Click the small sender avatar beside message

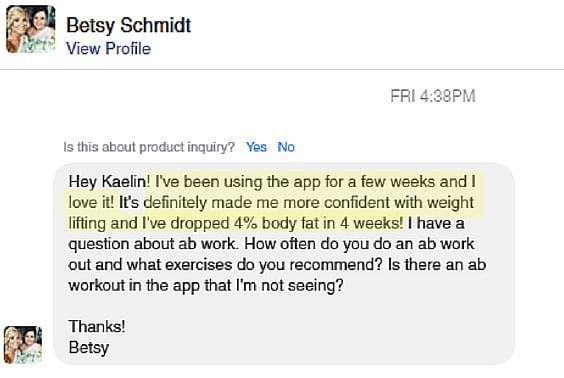click(23, 345)
